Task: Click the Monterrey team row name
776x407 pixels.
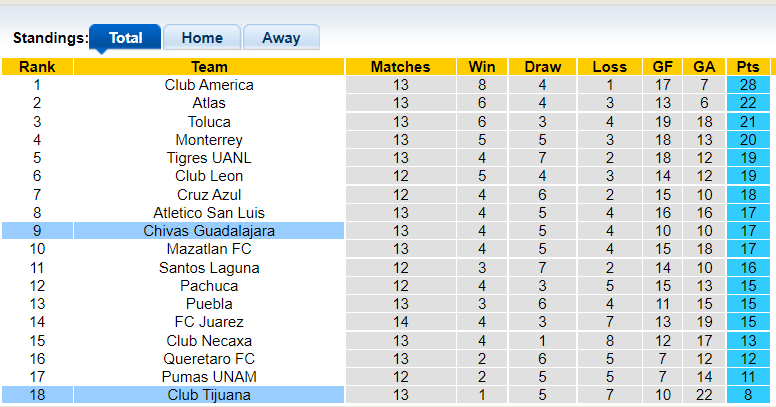Action: click(x=209, y=140)
